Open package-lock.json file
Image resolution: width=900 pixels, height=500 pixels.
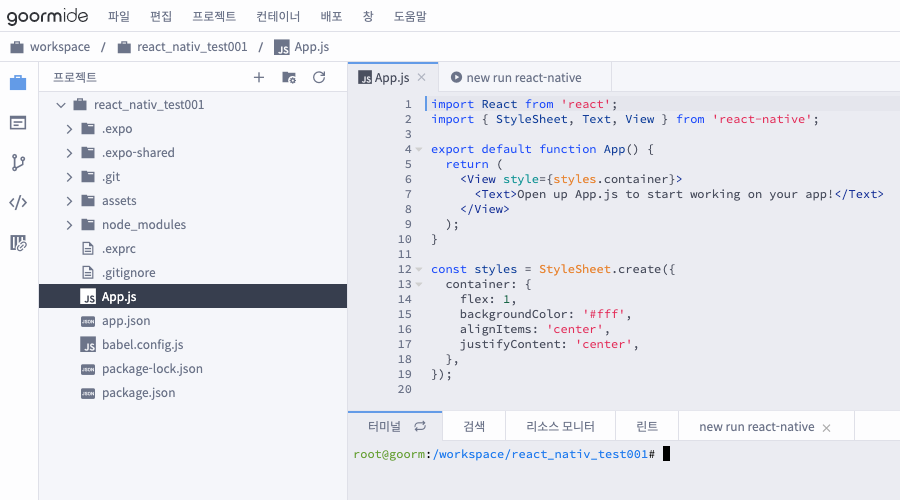(193, 369)
